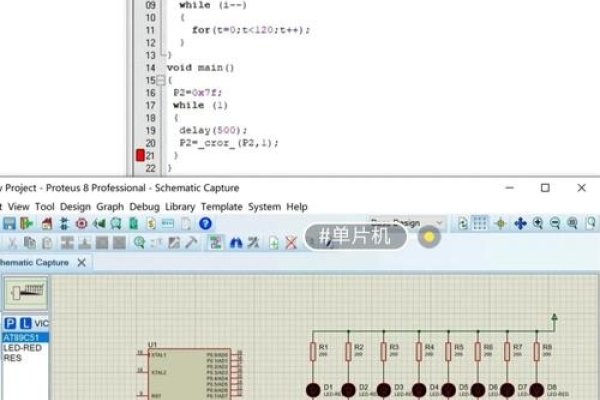Open the Bill of Materials icon
The width and height of the screenshot is (600, 400).
[151, 223]
